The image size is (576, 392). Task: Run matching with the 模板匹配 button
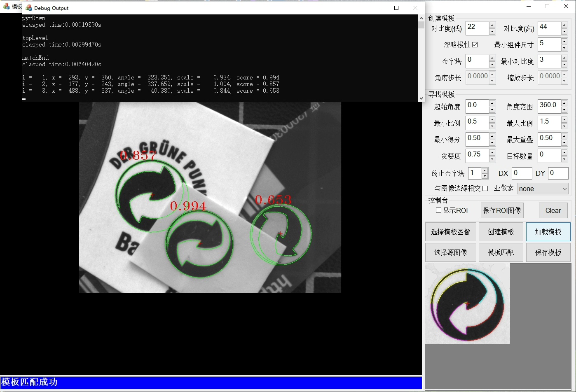tap(501, 252)
